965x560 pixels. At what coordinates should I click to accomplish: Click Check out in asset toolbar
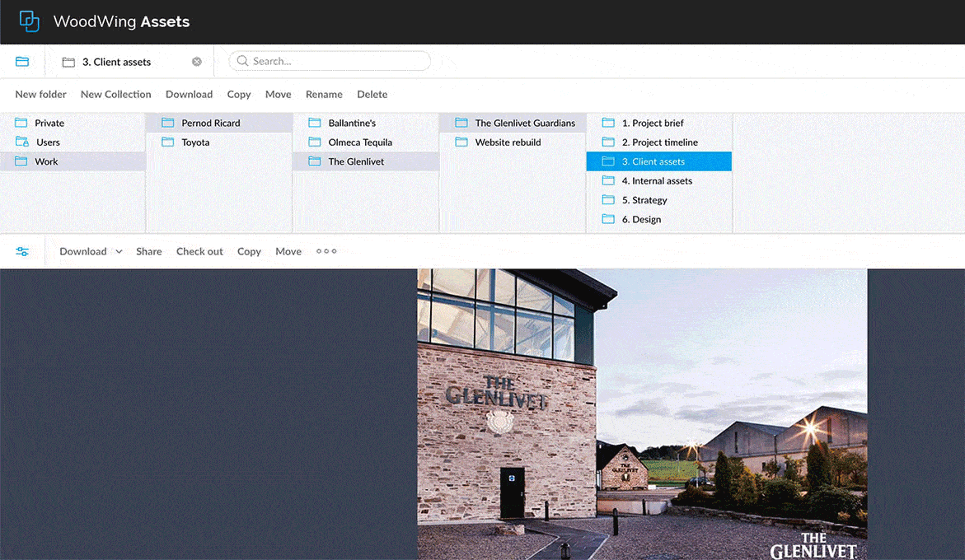point(199,252)
